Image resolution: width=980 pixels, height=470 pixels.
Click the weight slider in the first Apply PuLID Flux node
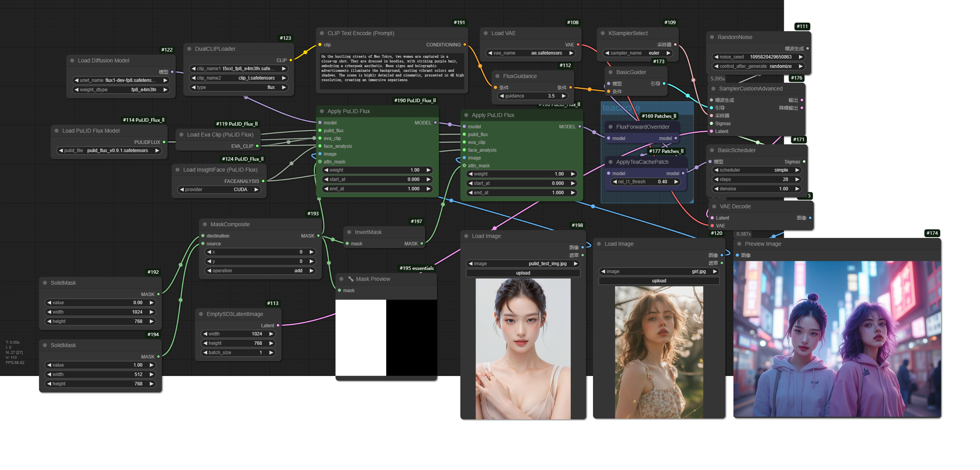click(377, 170)
